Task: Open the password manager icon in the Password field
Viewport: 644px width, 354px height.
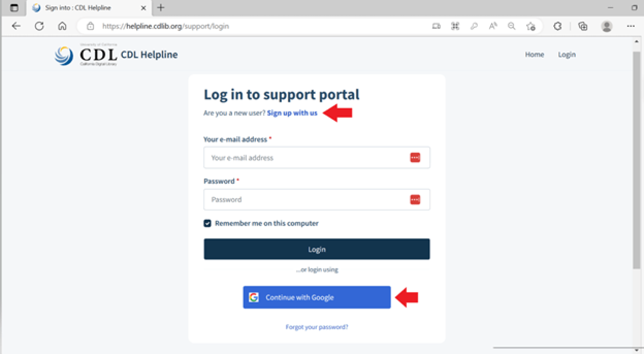Action: point(415,200)
